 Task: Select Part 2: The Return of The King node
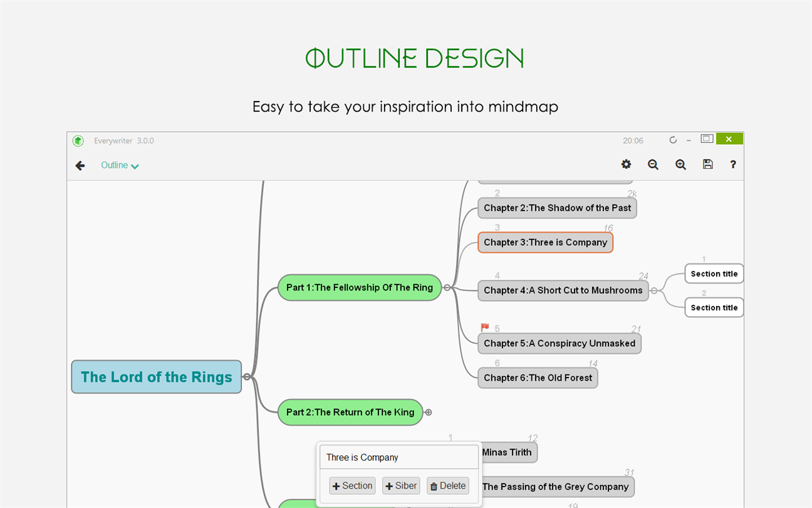click(350, 412)
